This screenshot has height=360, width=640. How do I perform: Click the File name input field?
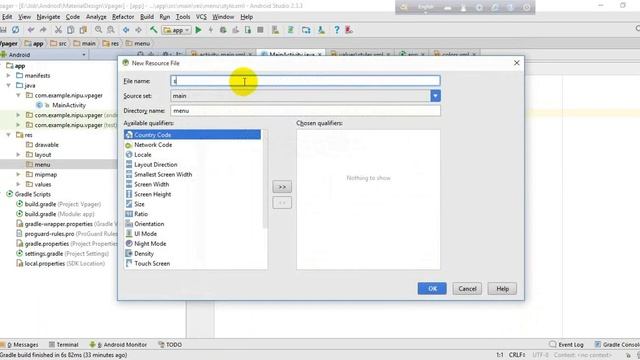pyautogui.click(x=305, y=81)
